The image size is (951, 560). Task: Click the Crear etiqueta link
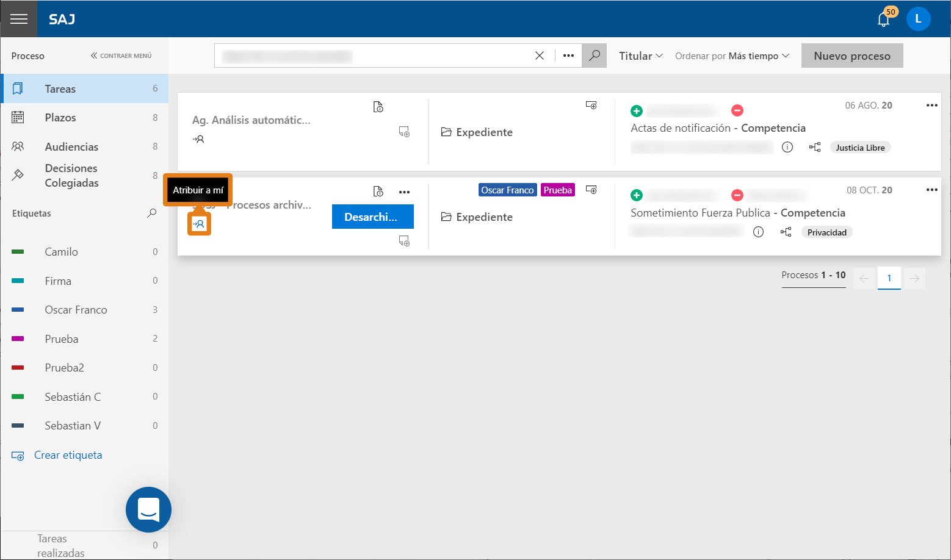57,455
